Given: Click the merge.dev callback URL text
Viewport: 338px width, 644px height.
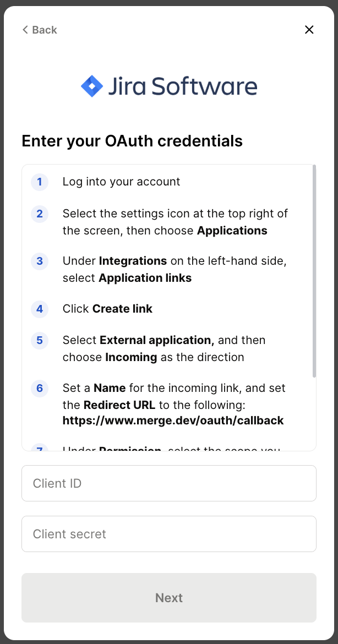Looking at the screenshot, I should pos(172,420).
